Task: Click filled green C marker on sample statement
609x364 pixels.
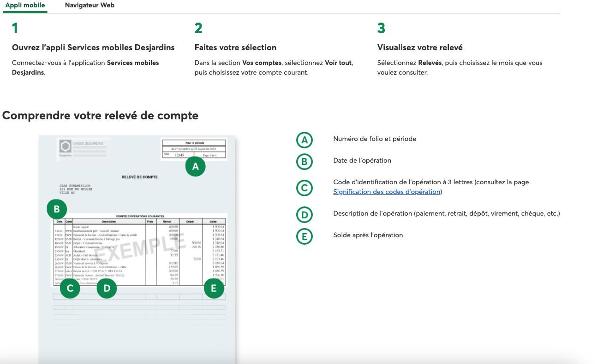Action: point(70,288)
